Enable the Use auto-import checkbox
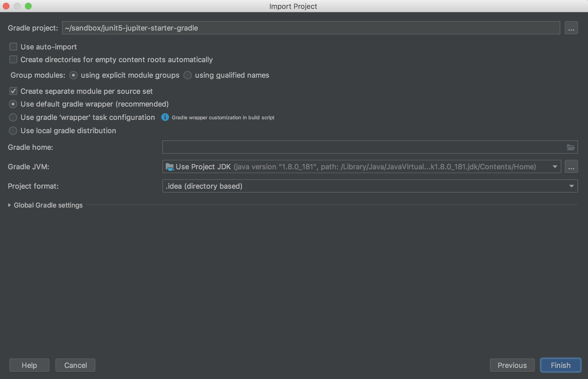 [13, 47]
